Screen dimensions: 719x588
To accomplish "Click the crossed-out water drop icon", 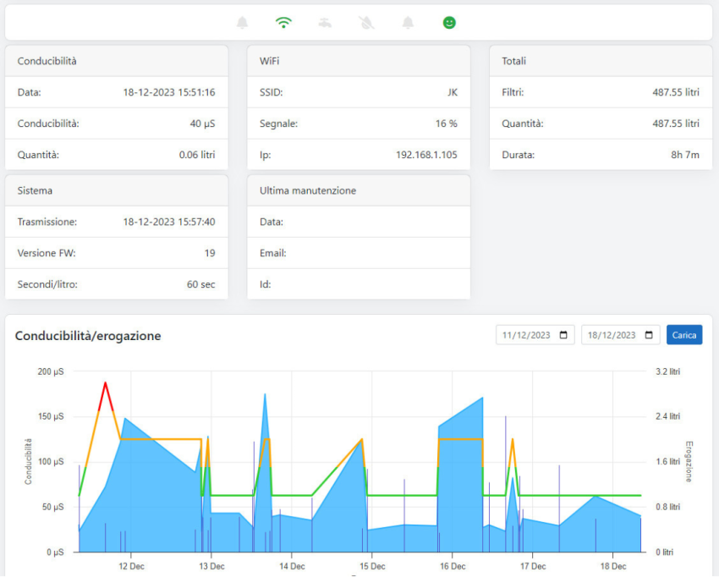I will coord(366,23).
